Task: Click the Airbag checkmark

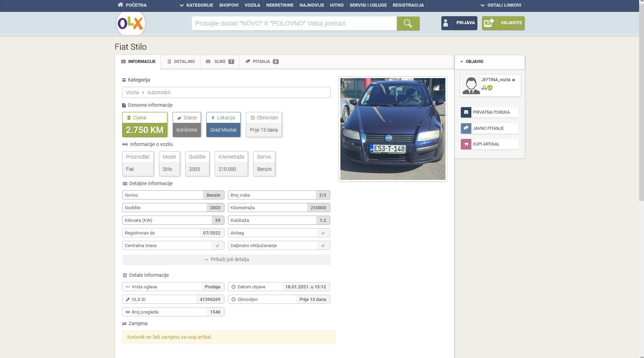Action: (x=323, y=233)
